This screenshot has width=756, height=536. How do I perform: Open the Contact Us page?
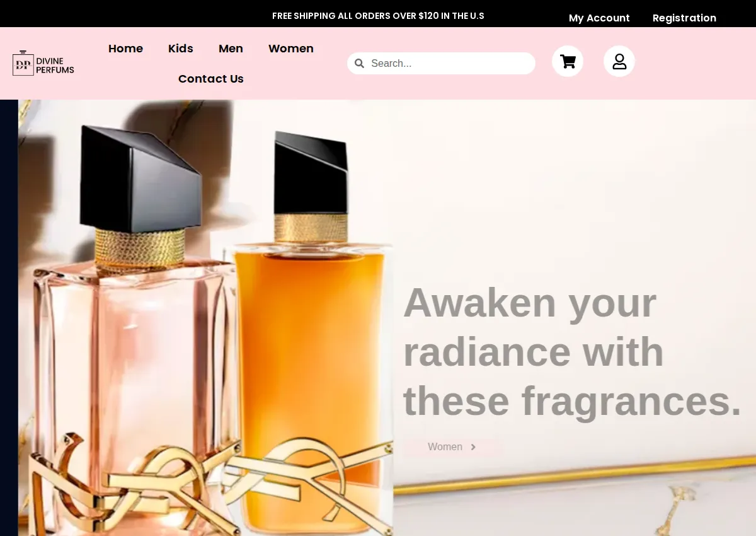[x=211, y=79]
